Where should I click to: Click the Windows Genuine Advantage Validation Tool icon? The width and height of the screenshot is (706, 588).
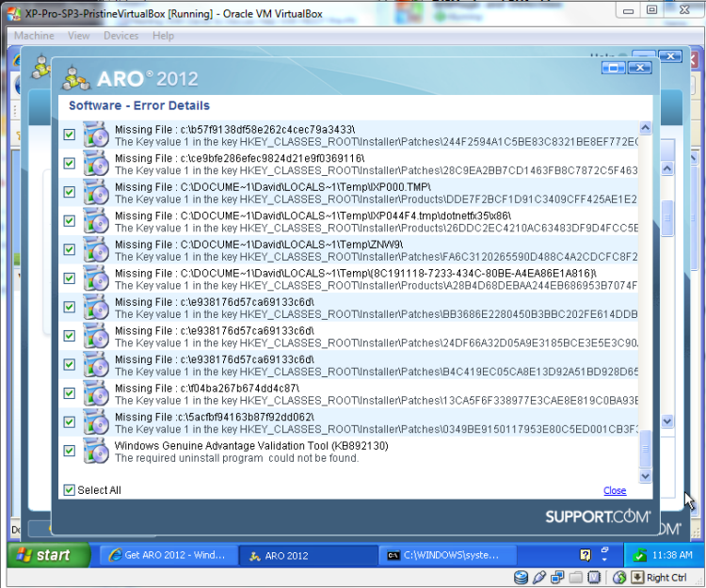(96, 451)
